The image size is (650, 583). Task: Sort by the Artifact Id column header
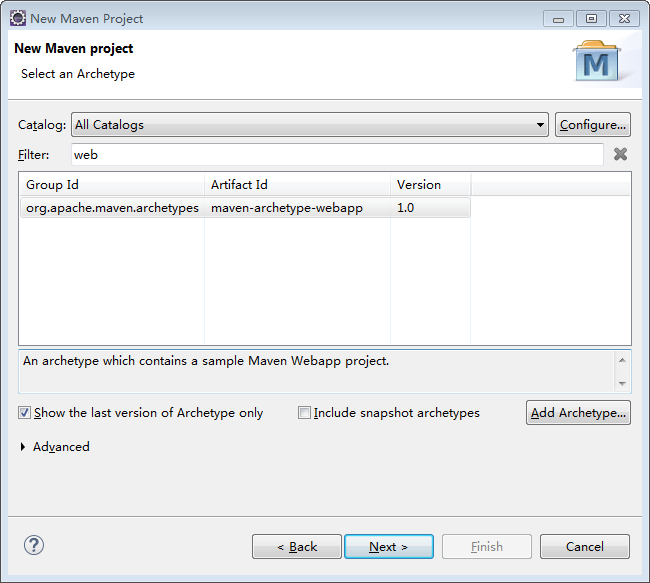click(297, 185)
